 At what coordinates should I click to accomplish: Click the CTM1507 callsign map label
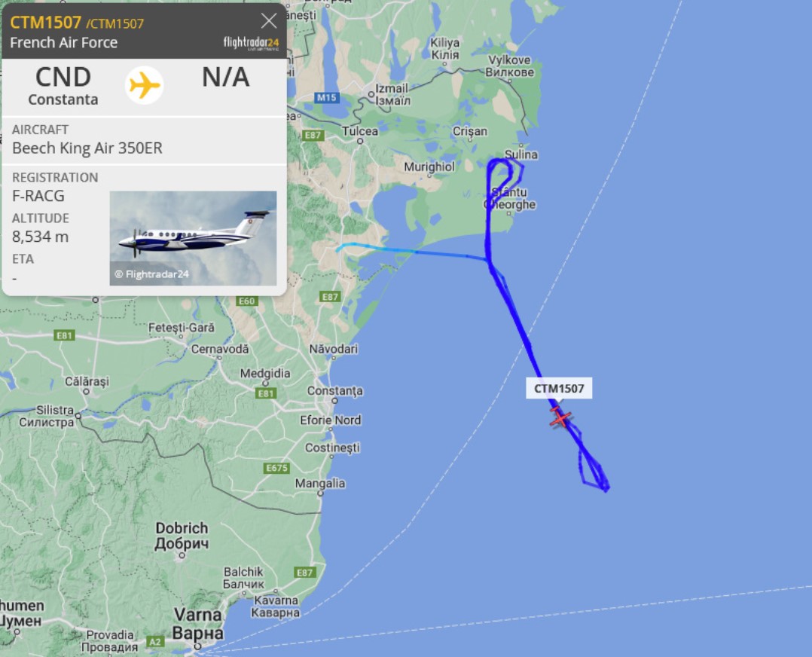click(x=559, y=389)
